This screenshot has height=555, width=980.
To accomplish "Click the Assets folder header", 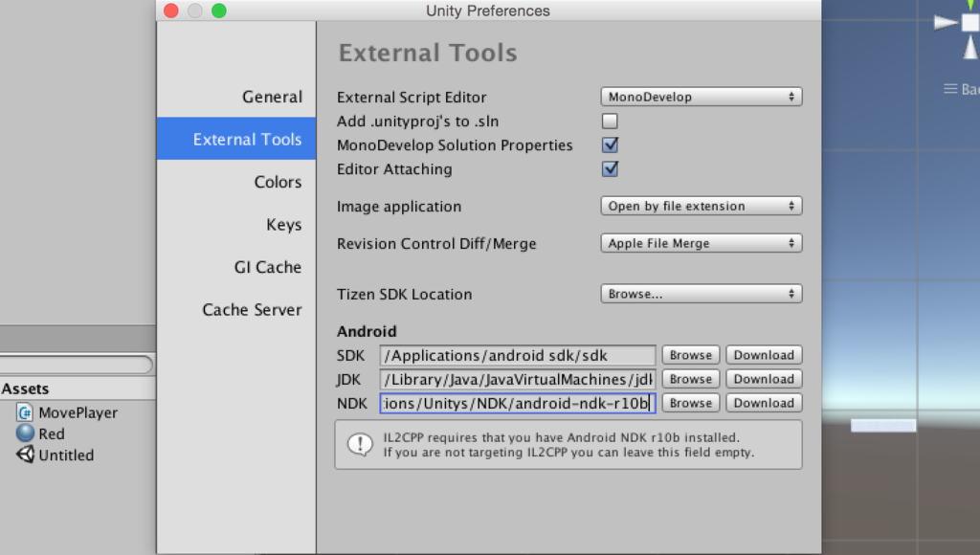I will 25,388.
